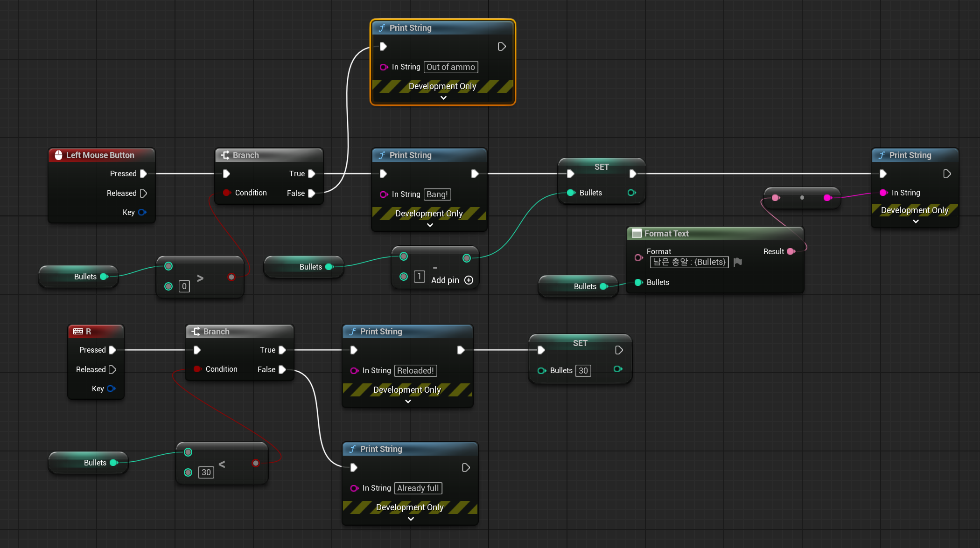The width and height of the screenshot is (980, 548).
Task: Click the R keyboard event icon
Action: click(x=78, y=332)
